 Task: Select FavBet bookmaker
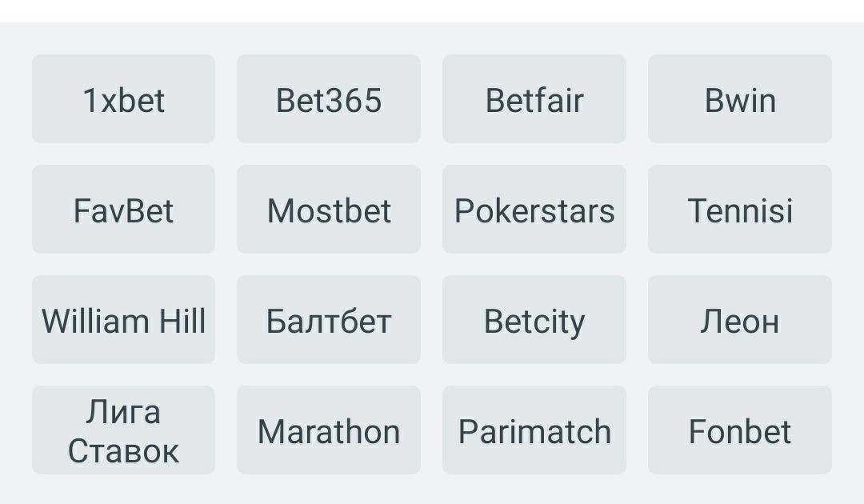(x=123, y=210)
